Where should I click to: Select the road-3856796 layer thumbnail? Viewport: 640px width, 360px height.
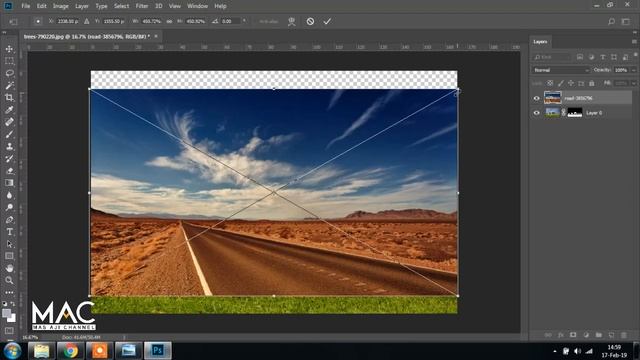click(553, 98)
